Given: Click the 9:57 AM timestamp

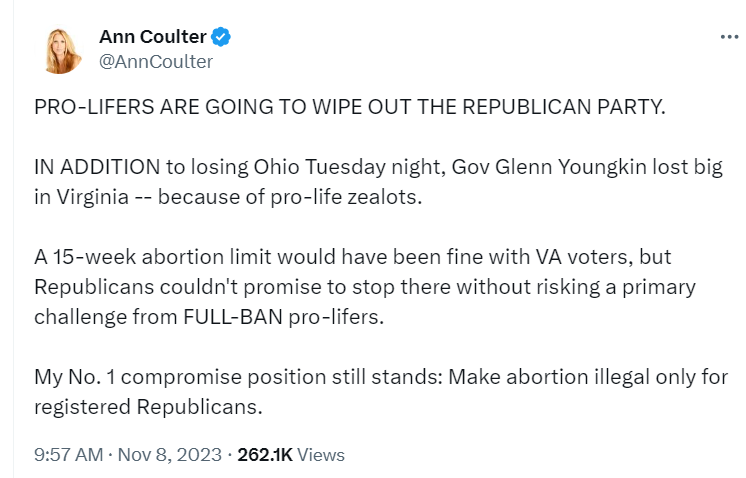Looking at the screenshot, I should click(x=69, y=455).
